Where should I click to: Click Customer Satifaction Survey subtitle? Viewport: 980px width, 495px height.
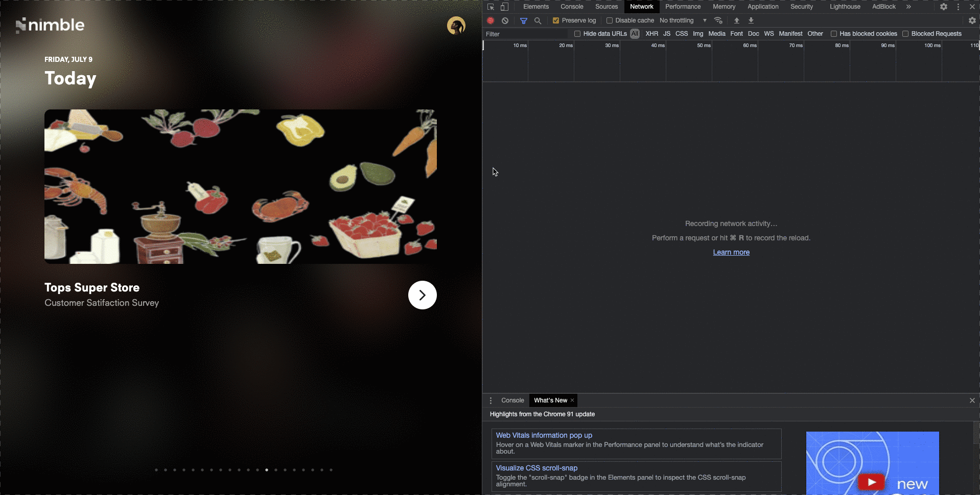click(x=102, y=303)
